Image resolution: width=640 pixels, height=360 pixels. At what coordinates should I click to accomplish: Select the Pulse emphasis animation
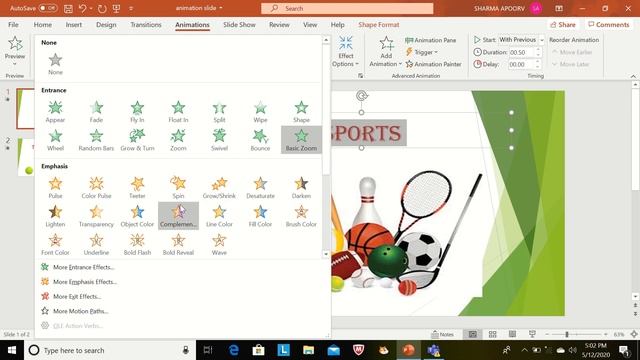pos(55,188)
